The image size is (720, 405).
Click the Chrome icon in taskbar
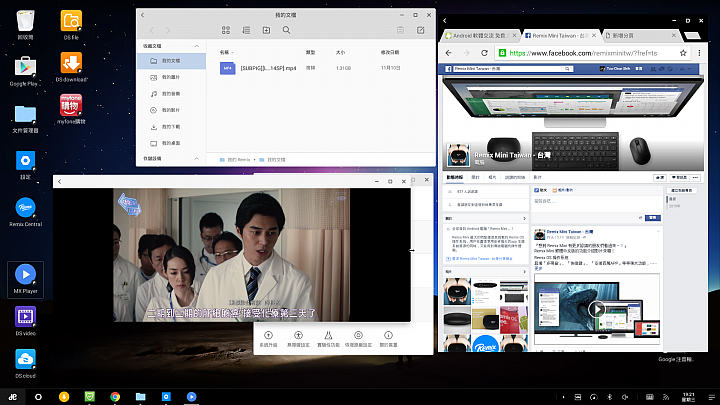tap(115, 397)
